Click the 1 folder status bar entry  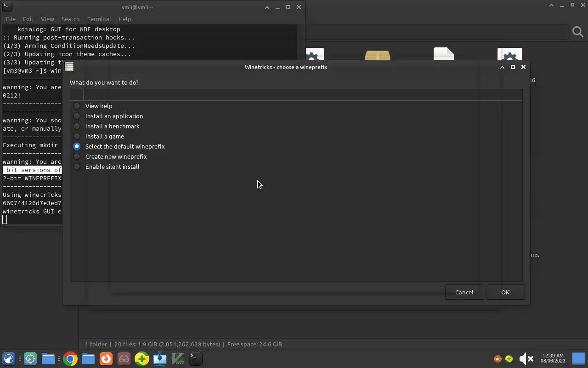[96, 344]
